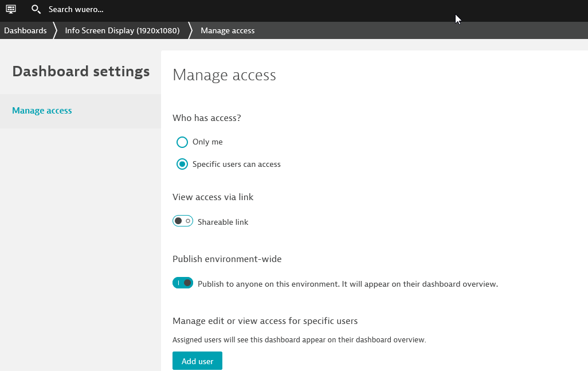This screenshot has height=371, width=588.
Task: Click the chevron before Manage access breadcrumb
Action: 190,30
